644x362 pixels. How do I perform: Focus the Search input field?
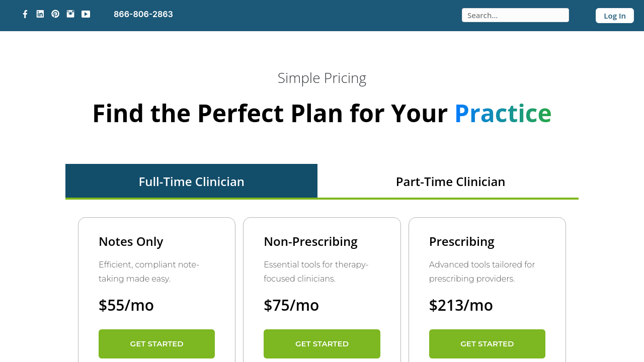click(x=515, y=15)
